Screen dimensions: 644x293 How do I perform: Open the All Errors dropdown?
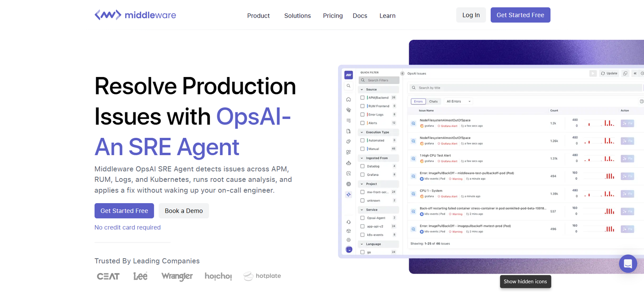click(458, 101)
